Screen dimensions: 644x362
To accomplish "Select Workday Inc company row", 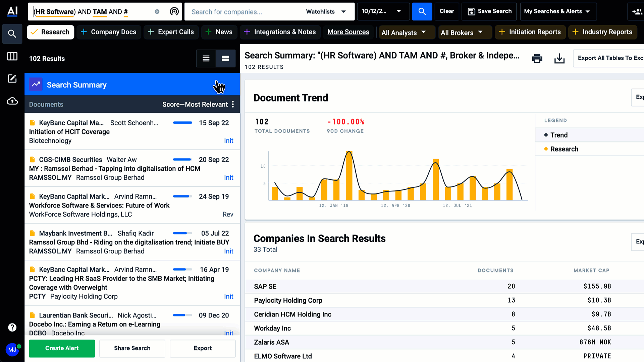I will (444, 328).
